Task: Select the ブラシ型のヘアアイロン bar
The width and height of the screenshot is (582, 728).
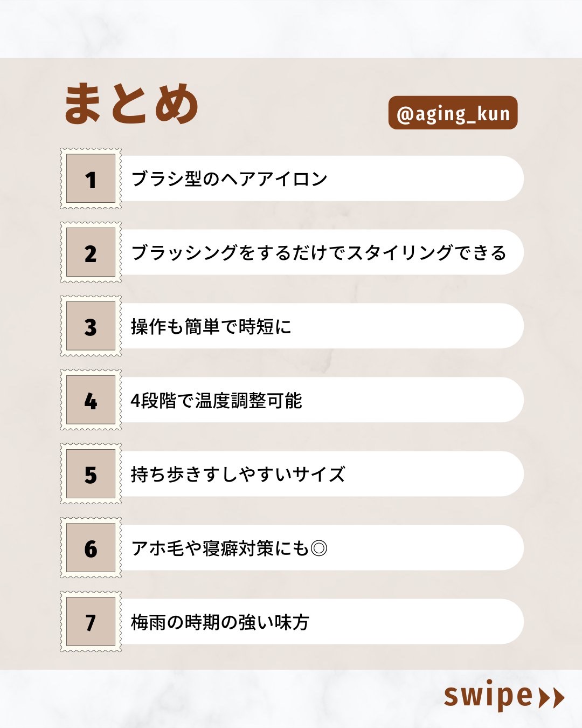Action: (x=322, y=178)
